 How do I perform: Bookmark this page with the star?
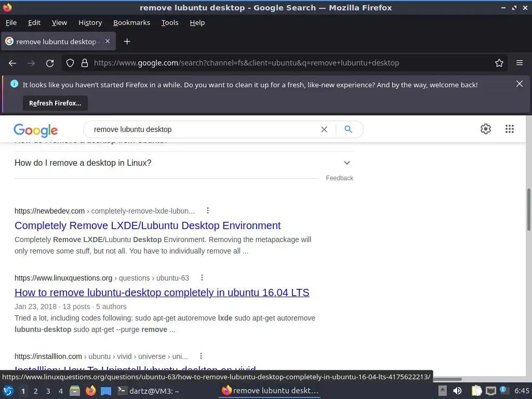pyautogui.click(x=499, y=63)
